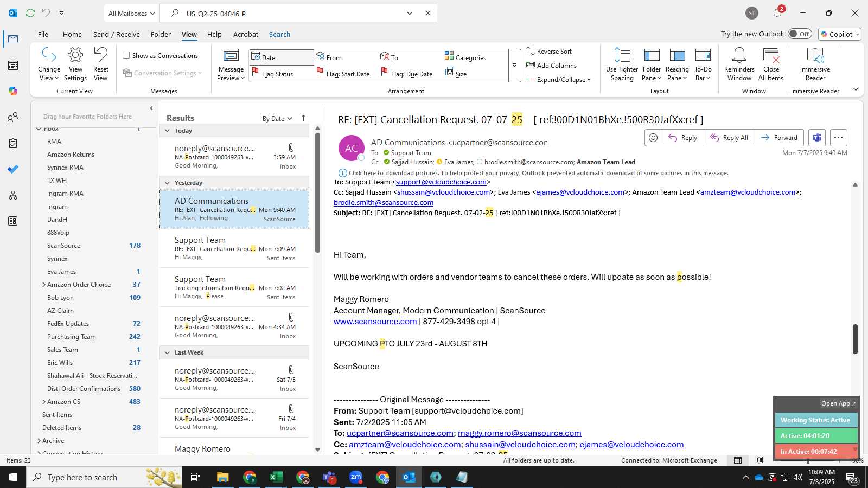The width and height of the screenshot is (868, 488).
Task: Click Open App in status widget
Action: coord(838,403)
